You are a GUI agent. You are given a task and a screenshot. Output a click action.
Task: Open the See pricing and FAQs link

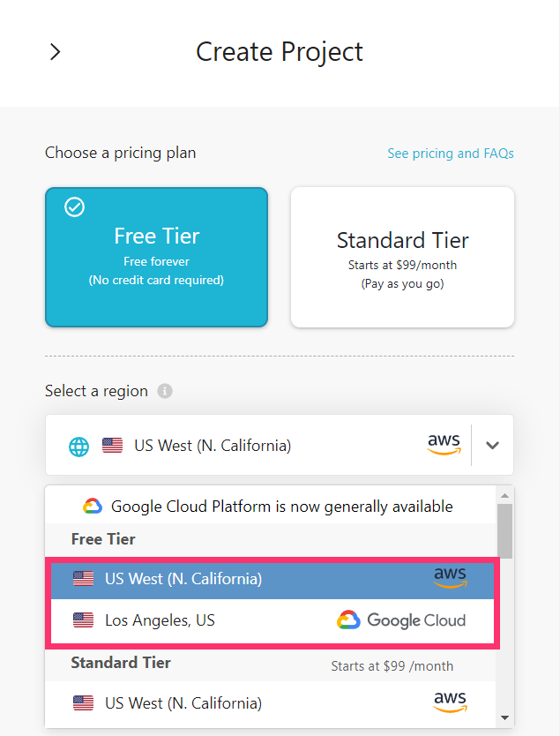[x=451, y=154]
